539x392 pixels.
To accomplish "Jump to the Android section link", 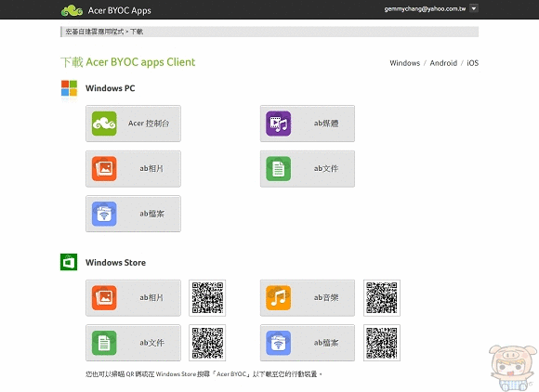I will [x=443, y=63].
